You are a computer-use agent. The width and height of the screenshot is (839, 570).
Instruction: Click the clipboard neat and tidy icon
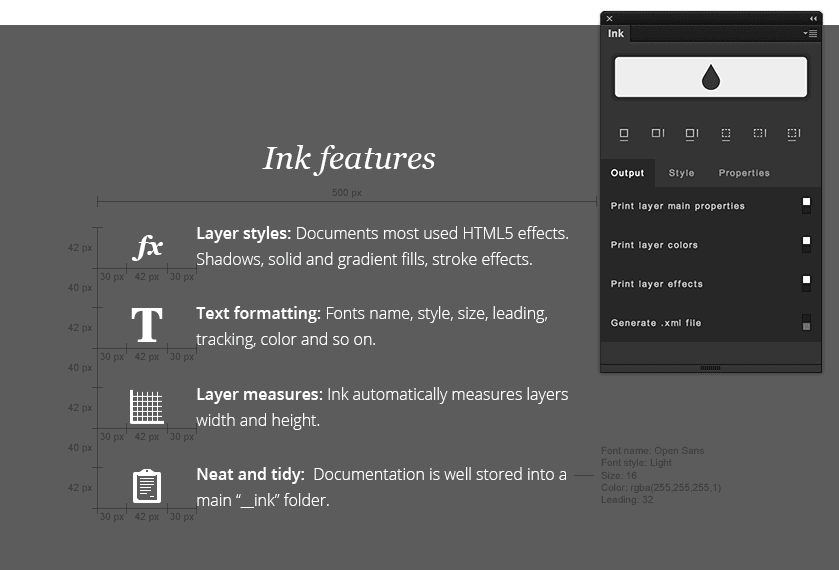point(147,486)
